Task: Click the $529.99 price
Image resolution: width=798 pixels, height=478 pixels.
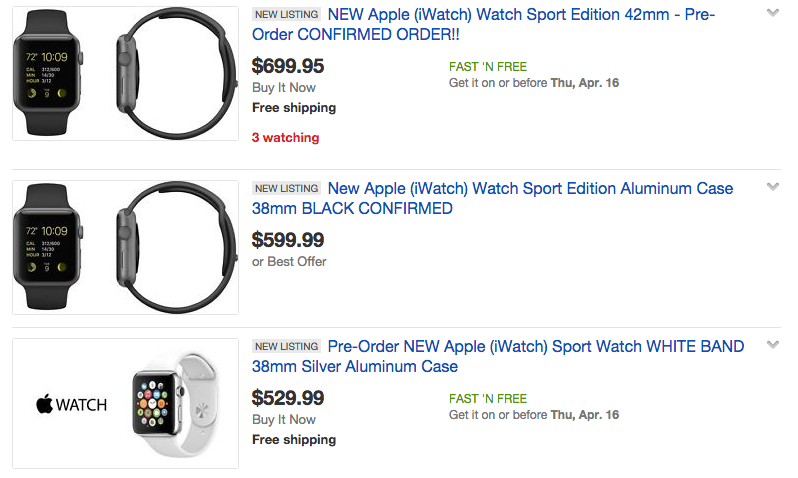Action: (288, 398)
